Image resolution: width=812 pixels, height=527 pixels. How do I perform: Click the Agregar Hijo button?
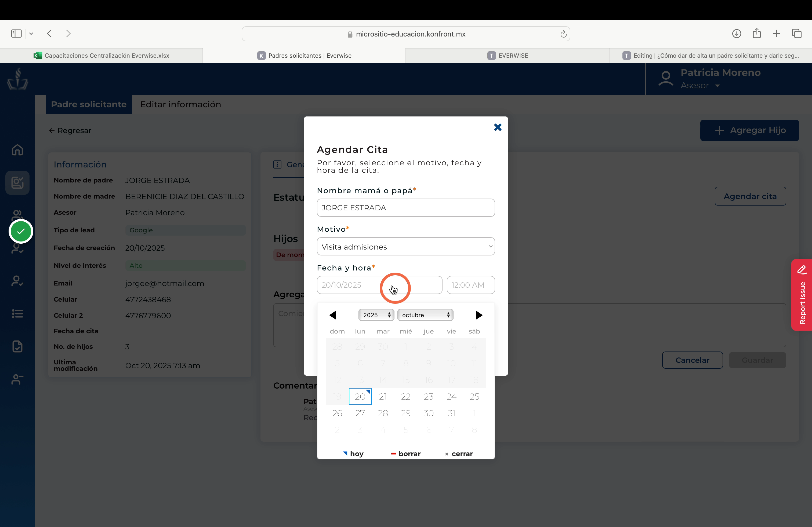(x=749, y=130)
